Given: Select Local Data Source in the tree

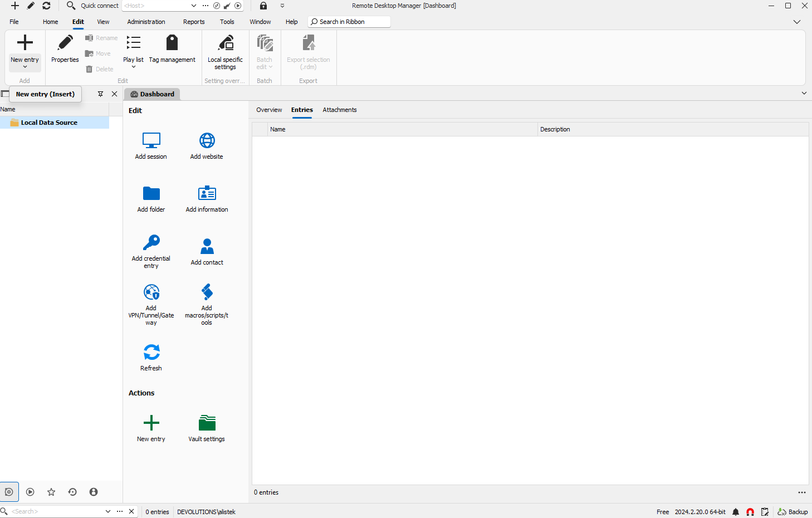Looking at the screenshot, I should tap(55, 123).
